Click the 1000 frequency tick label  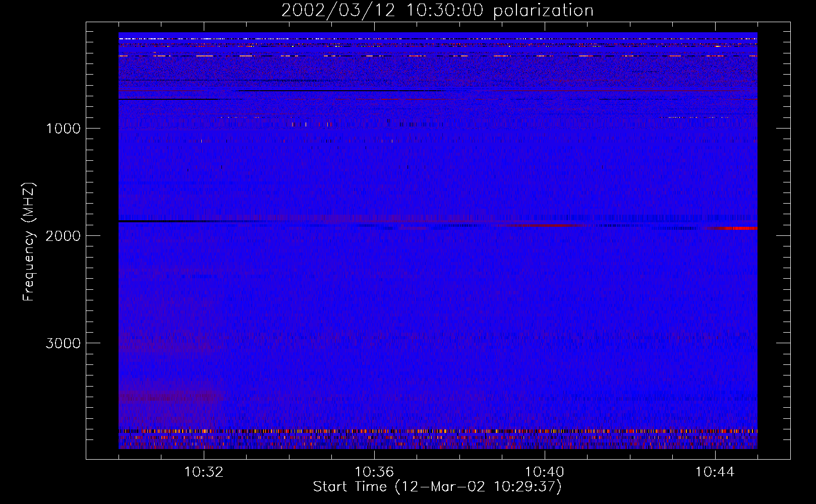pos(63,129)
